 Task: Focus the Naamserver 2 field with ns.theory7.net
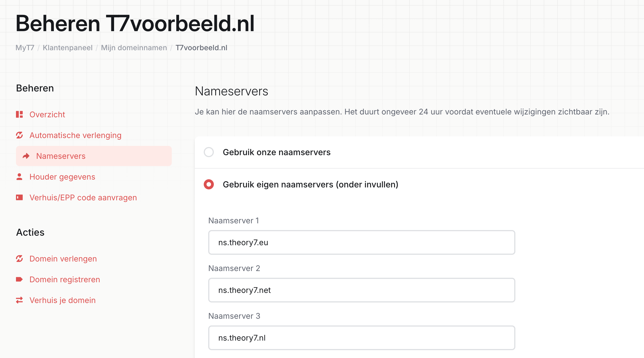[x=362, y=290]
